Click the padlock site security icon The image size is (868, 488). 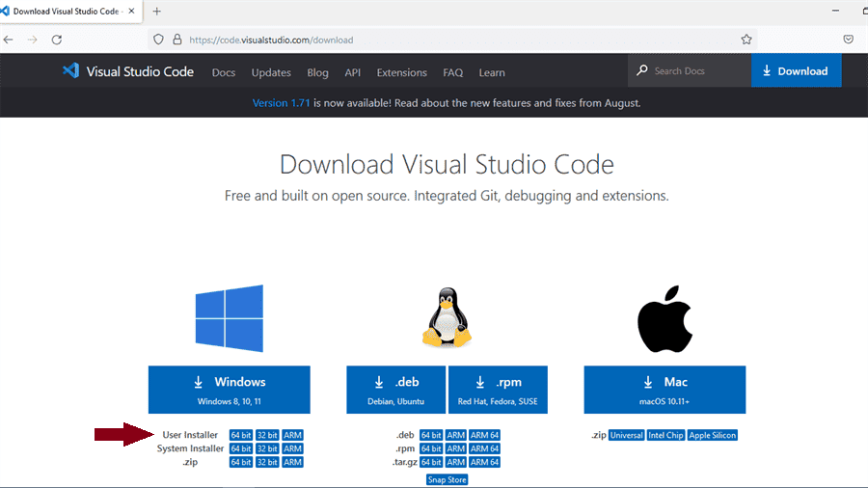pyautogui.click(x=177, y=40)
